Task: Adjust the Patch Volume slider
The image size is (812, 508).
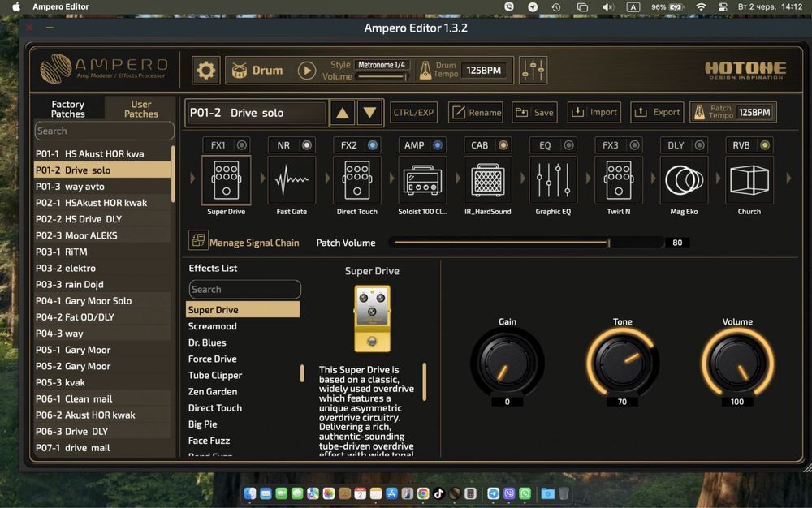Action: coord(527,242)
